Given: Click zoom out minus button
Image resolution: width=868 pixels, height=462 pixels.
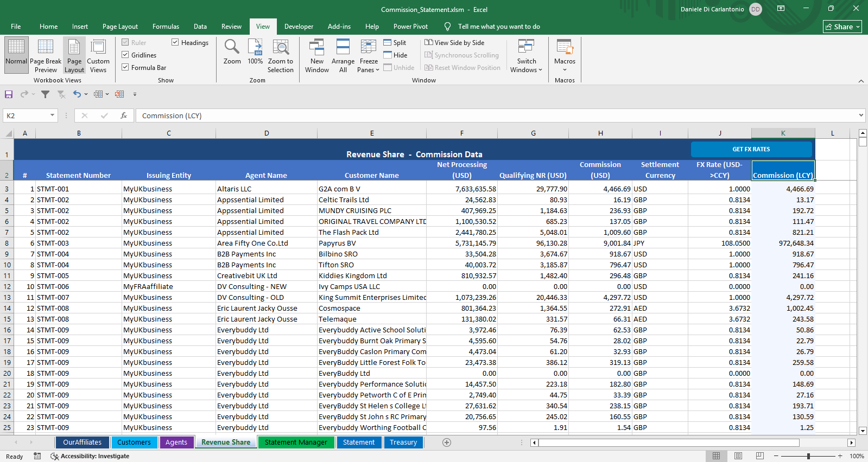Looking at the screenshot, I should [776, 456].
